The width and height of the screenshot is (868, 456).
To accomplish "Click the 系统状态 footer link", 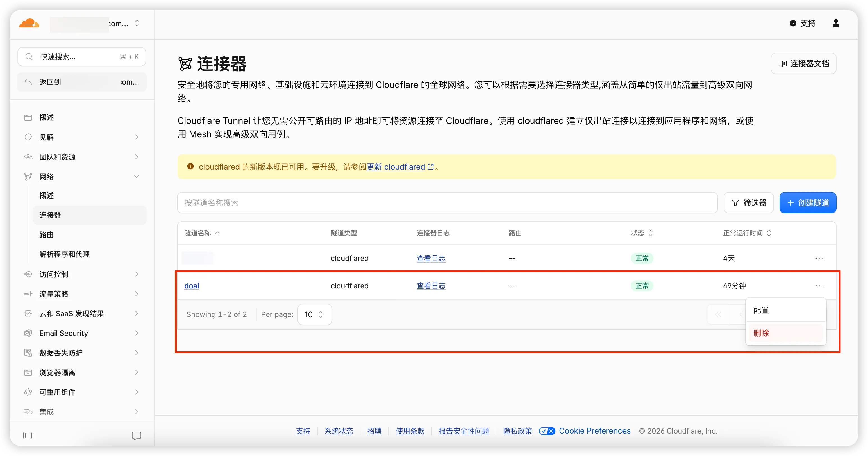I will pos(339,431).
